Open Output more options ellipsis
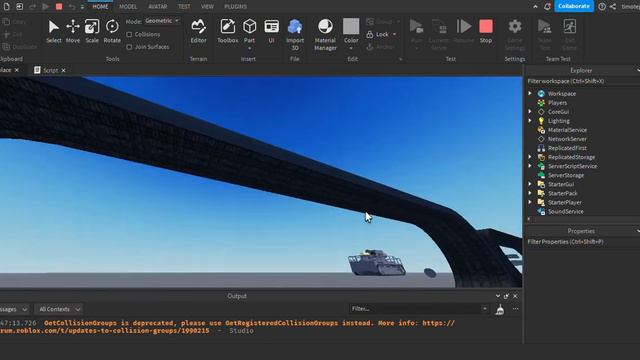Screen dimensions: 640x360 (x=516, y=309)
